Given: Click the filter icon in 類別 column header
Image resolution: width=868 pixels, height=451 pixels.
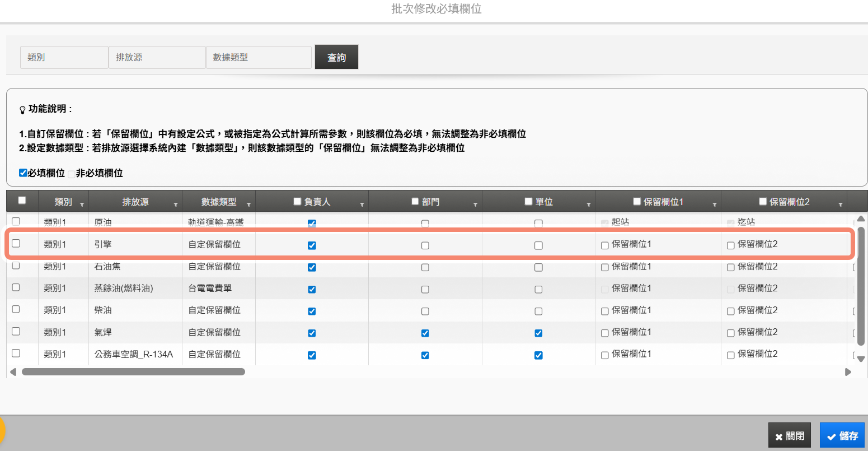Looking at the screenshot, I should tap(82, 204).
